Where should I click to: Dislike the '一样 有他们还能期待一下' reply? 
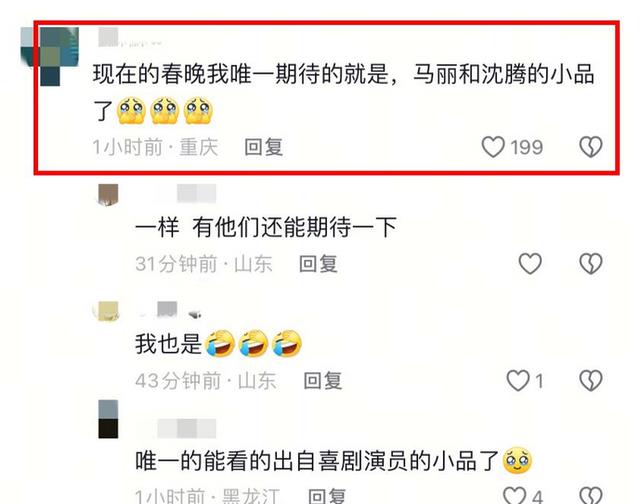[x=591, y=264]
